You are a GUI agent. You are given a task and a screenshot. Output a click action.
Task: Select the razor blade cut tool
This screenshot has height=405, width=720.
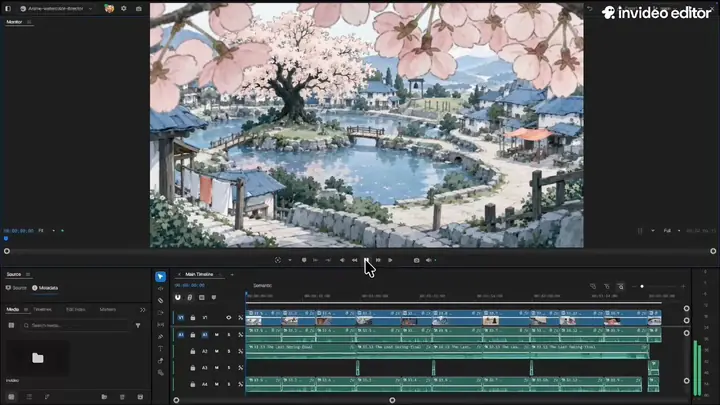[x=160, y=301]
